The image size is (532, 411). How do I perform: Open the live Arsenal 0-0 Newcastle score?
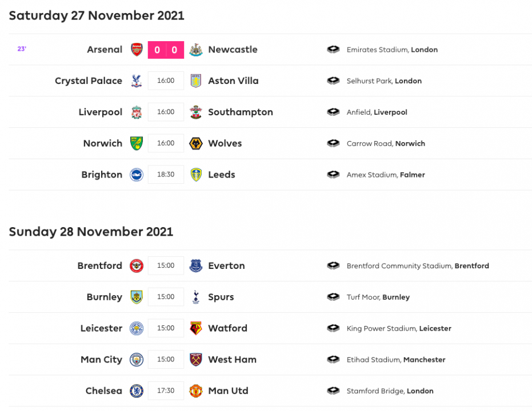coord(166,50)
